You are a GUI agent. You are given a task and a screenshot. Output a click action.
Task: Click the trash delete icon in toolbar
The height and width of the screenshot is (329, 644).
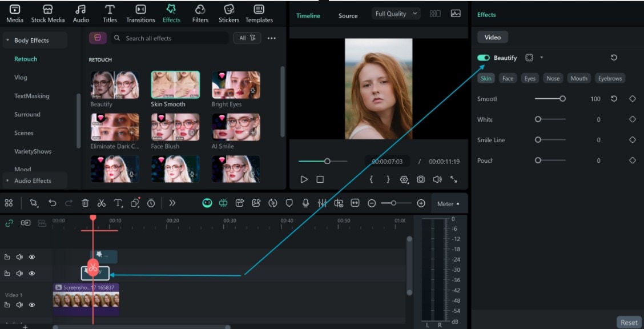pyautogui.click(x=85, y=203)
